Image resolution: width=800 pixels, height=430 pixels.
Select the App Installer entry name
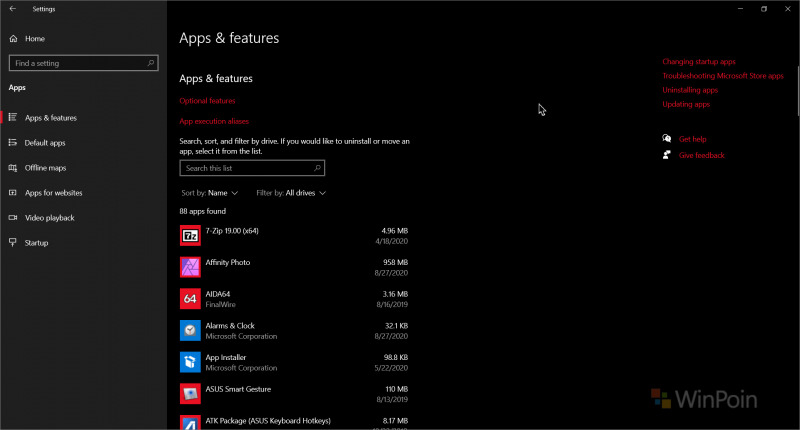226,358
